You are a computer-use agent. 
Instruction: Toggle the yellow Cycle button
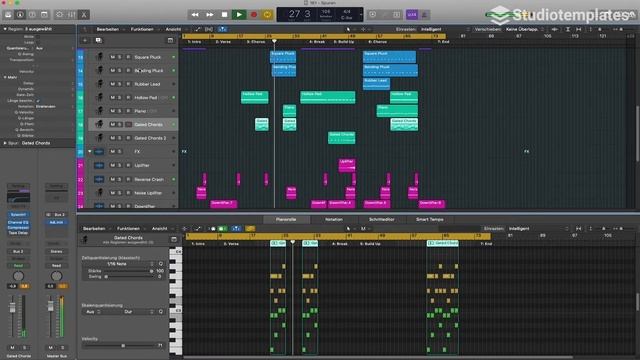pos(267,15)
